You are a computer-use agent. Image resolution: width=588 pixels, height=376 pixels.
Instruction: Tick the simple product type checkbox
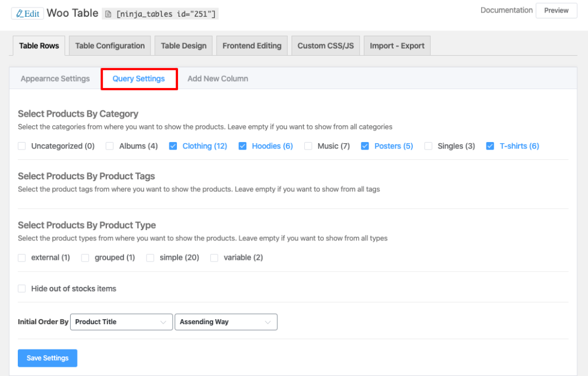(x=150, y=258)
